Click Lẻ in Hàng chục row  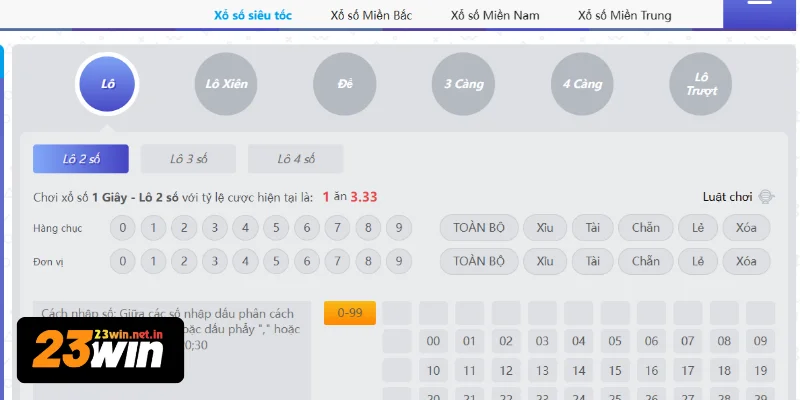(697, 228)
